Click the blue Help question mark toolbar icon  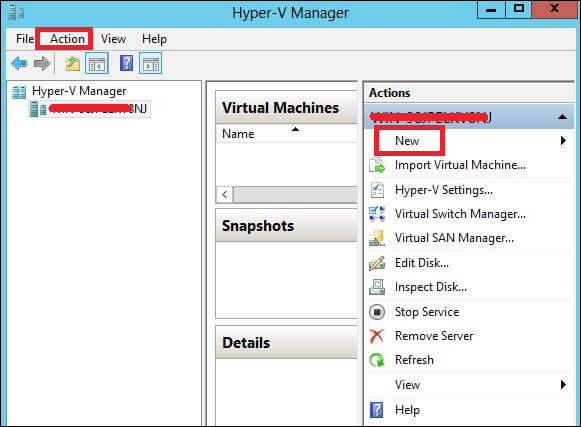coord(126,63)
